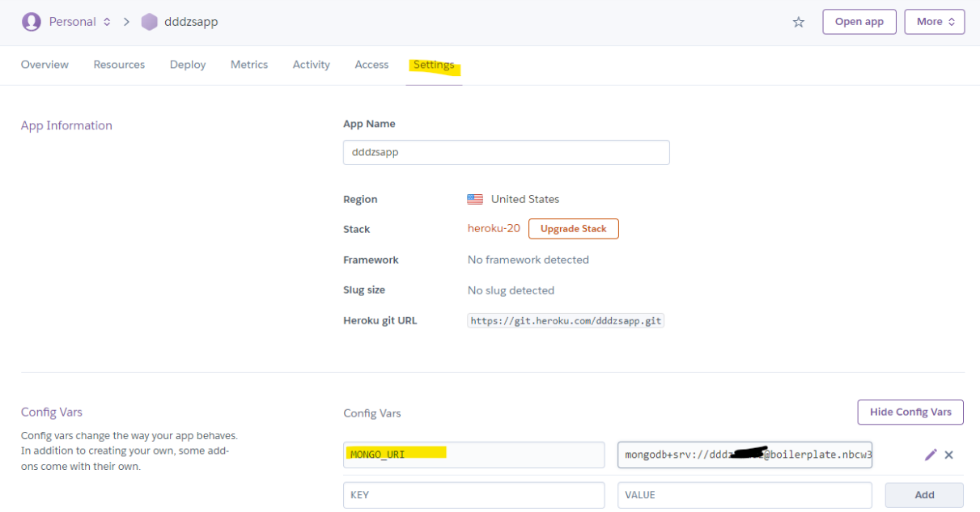980x512 pixels.
Task: Click the Personal account avatar icon
Action: [32, 22]
